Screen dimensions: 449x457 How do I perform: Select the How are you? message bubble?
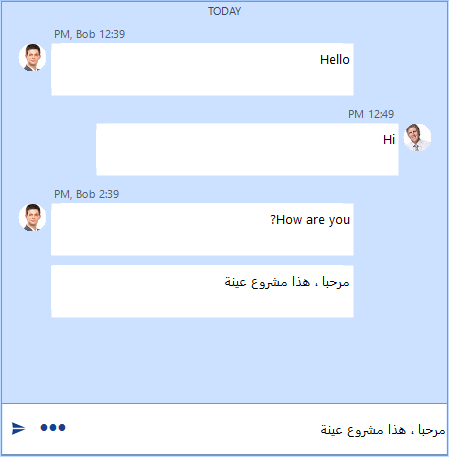[x=202, y=229]
